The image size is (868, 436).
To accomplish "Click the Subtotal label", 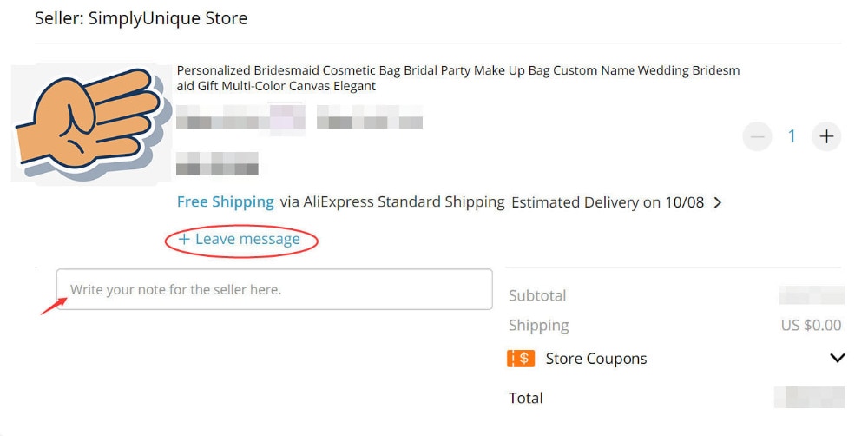I will pos(537,296).
